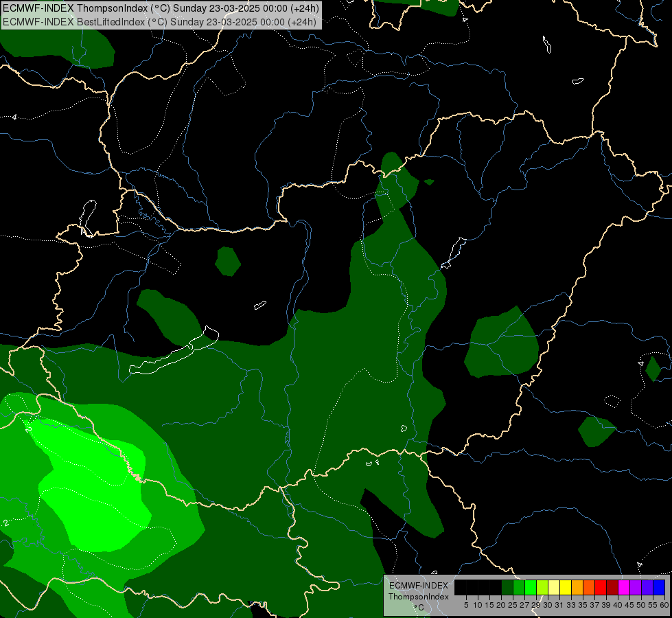
Task: Click the red 37–39 legend swatch
Action: (x=601, y=587)
